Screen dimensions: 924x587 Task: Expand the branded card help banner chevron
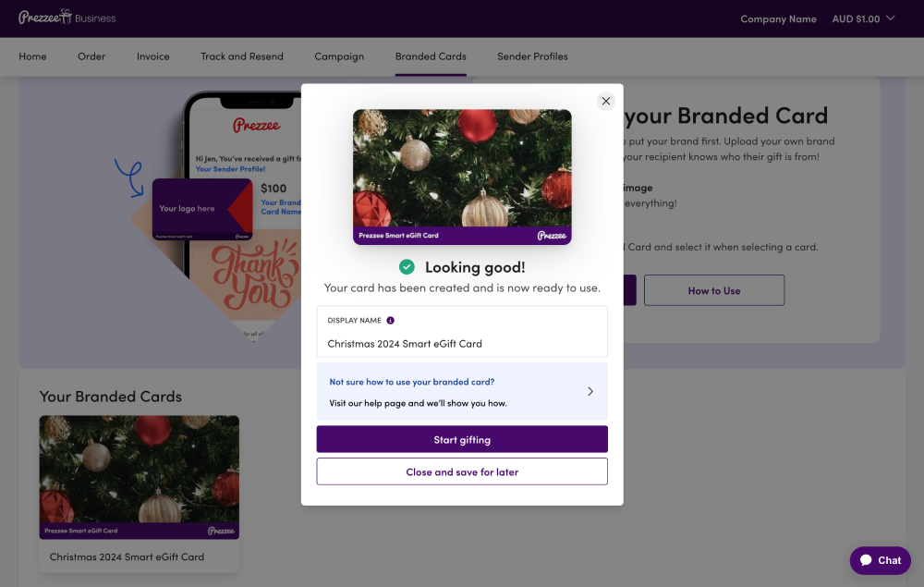[x=590, y=392]
